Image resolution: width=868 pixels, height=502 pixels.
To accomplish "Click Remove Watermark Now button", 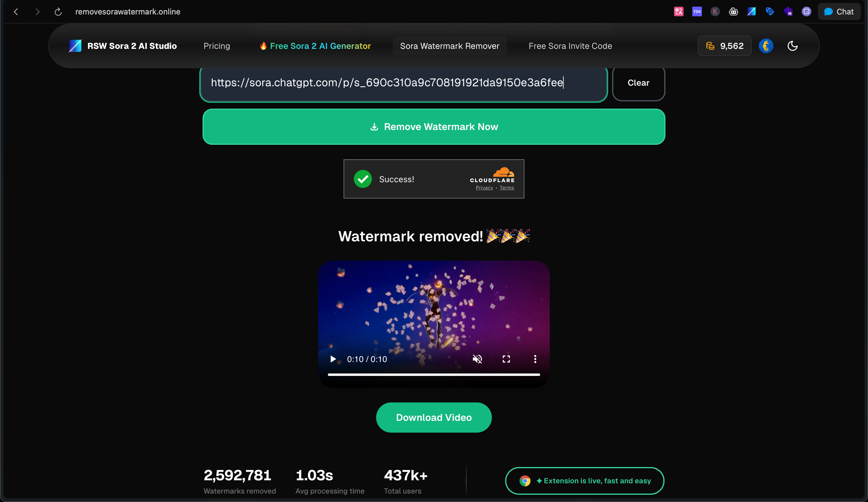I will point(434,126).
